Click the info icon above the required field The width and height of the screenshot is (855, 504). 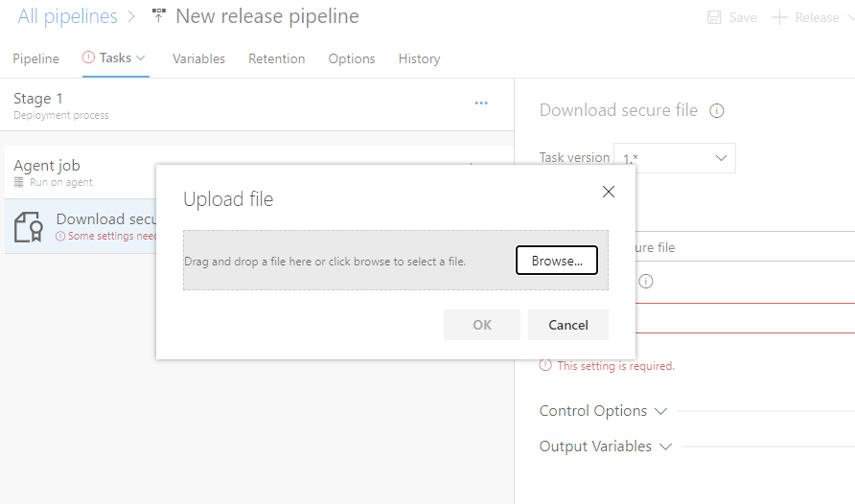point(646,282)
